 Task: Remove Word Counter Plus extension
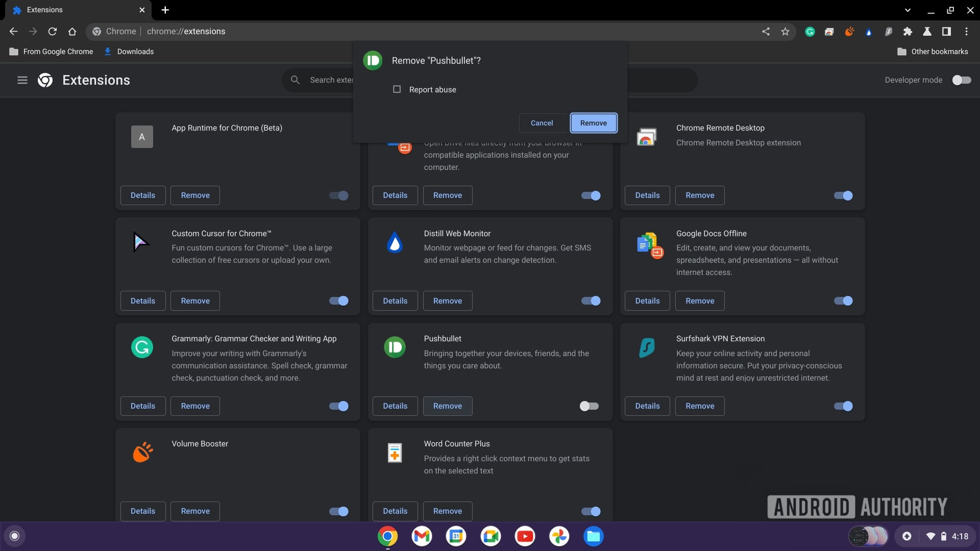coord(448,511)
